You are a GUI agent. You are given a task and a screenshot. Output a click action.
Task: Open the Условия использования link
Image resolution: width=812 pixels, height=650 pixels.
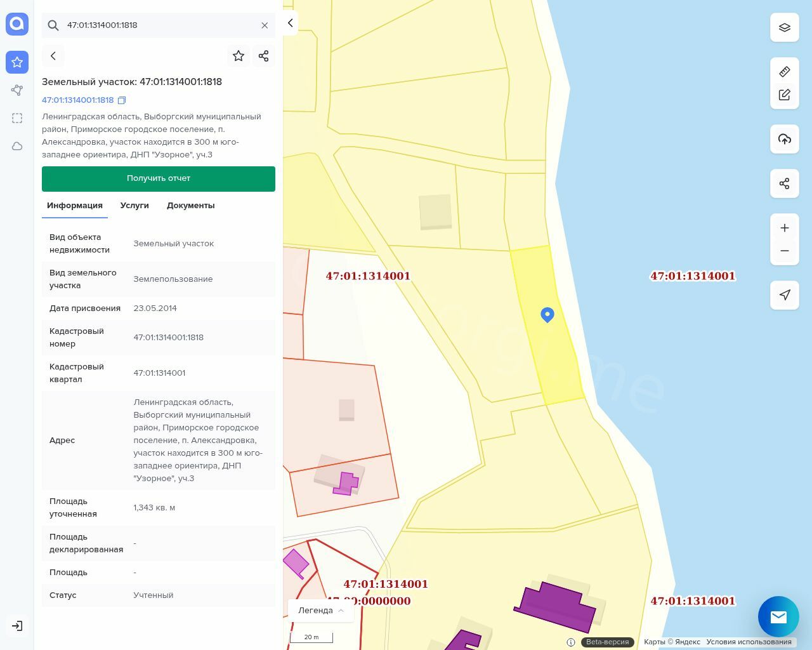click(749, 642)
